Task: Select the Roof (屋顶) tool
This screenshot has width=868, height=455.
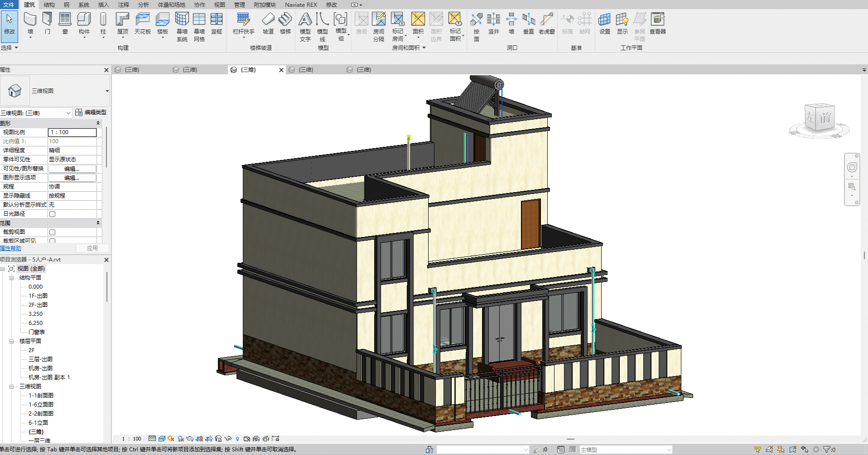Action: point(123,24)
